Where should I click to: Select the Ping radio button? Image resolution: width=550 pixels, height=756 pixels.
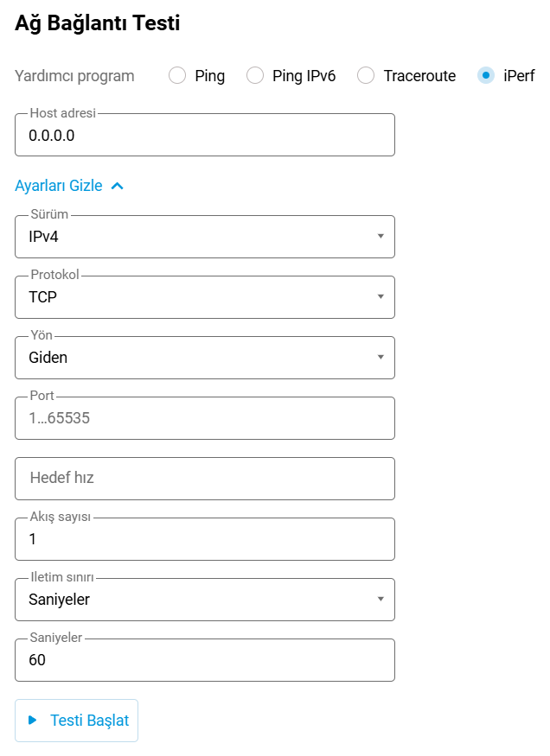pyautogui.click(x=177, y=76)
